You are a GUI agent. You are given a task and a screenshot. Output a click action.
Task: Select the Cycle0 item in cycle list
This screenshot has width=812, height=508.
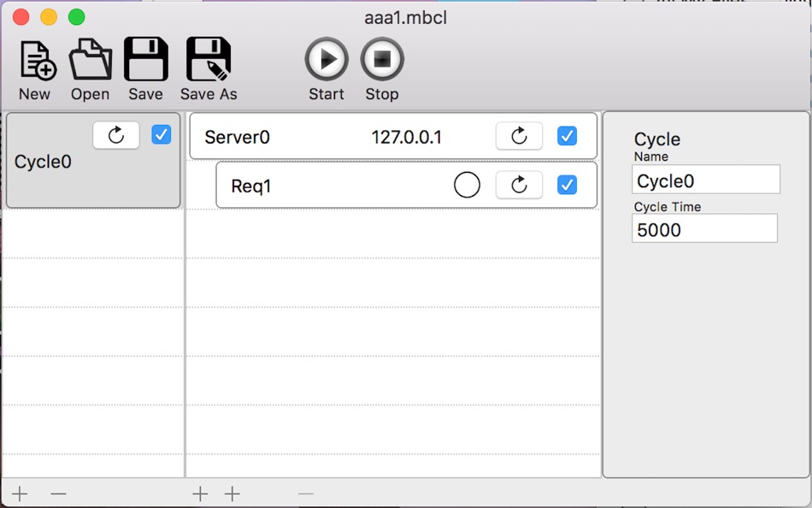[x=93, y=160]
